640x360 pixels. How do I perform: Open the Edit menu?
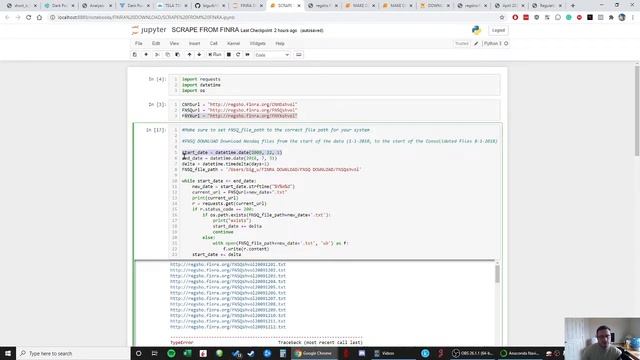click(x=156, y=43)
